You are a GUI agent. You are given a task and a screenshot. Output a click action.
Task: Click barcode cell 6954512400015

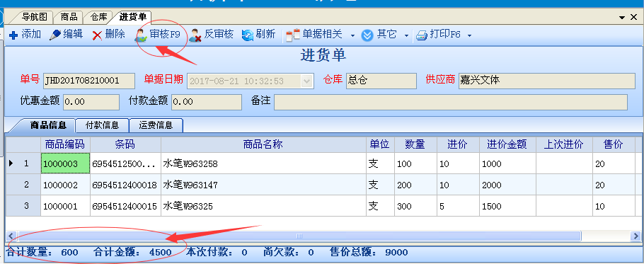pyautogui.click(x=125, y=206)
